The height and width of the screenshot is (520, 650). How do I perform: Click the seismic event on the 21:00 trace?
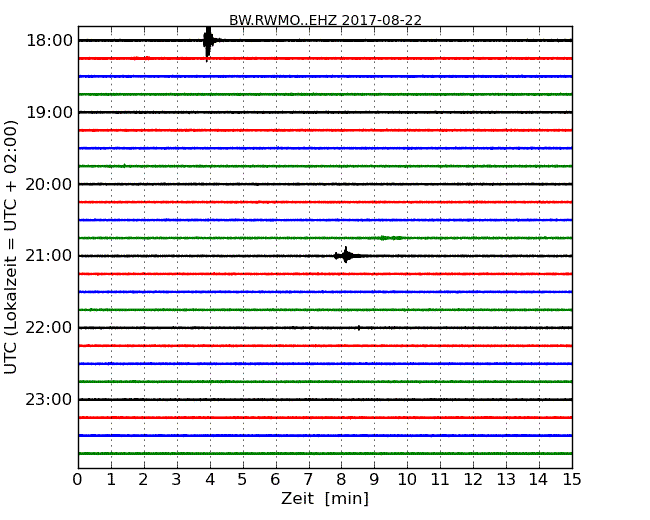click(345, 255)
